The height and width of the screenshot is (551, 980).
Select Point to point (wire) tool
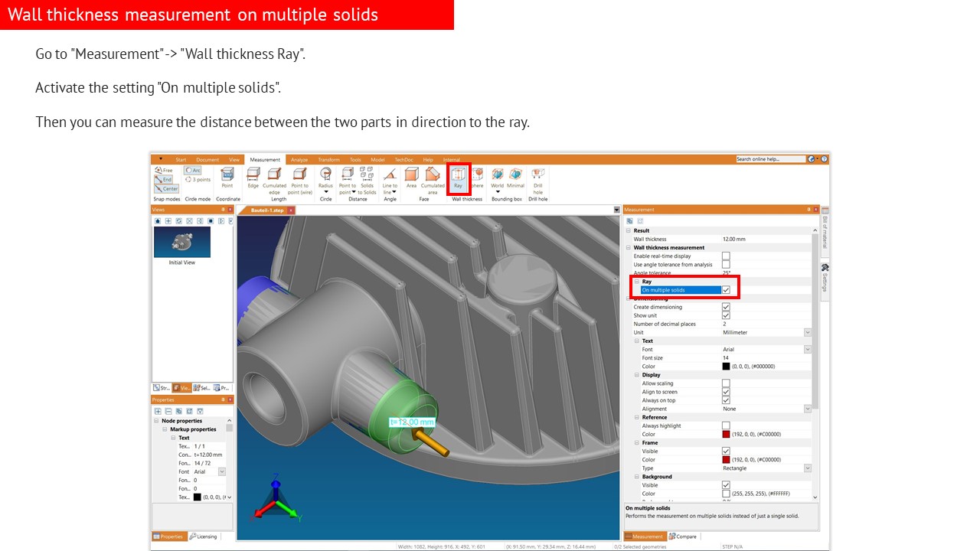tap(299, 181)
